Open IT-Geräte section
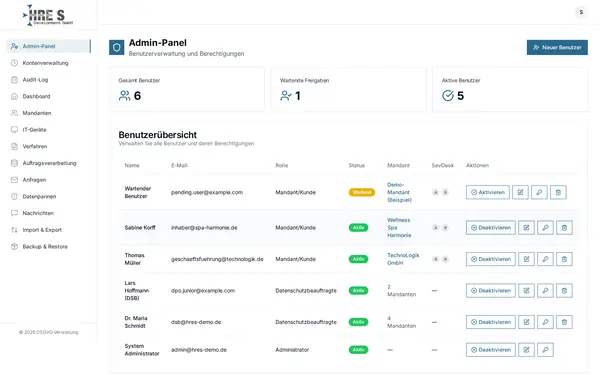The image size is (600, 375). (49, 130)
